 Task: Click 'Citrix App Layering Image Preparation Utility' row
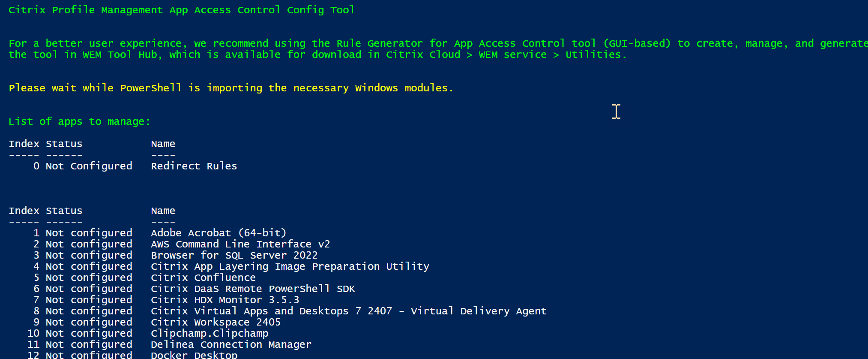point(290,266)
